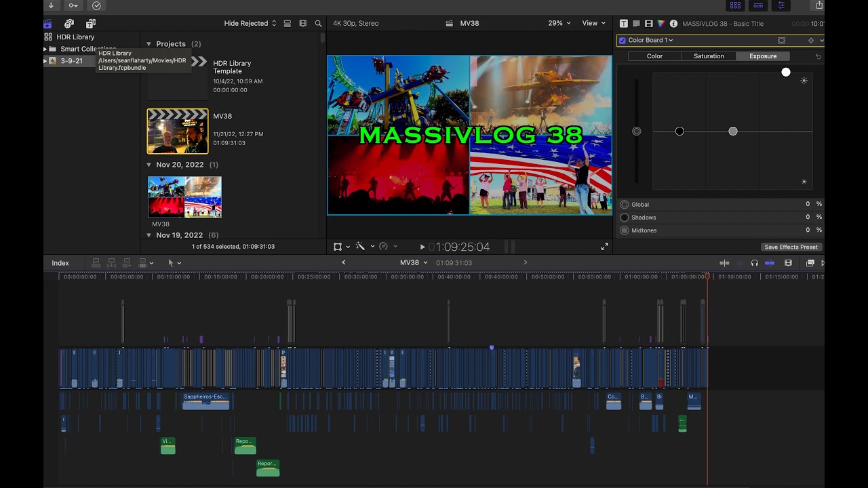
Task: Toggle snapping in the timeline
Action: click(770, 263)
